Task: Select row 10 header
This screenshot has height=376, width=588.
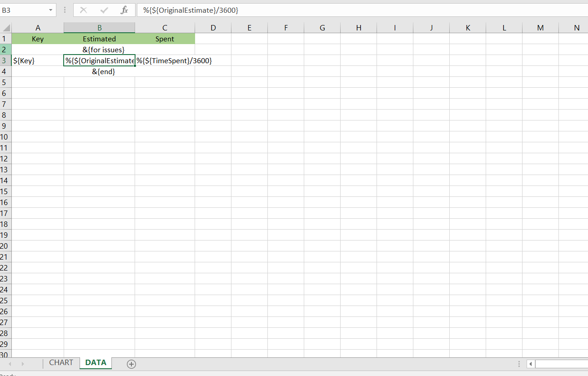Action: (x=5, y=137)
